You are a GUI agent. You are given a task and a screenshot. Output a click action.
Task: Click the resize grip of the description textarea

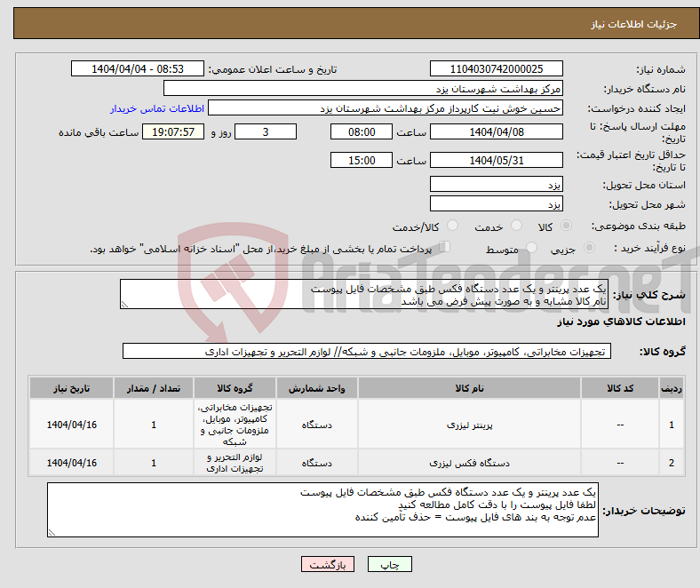(x=124, y=305)
